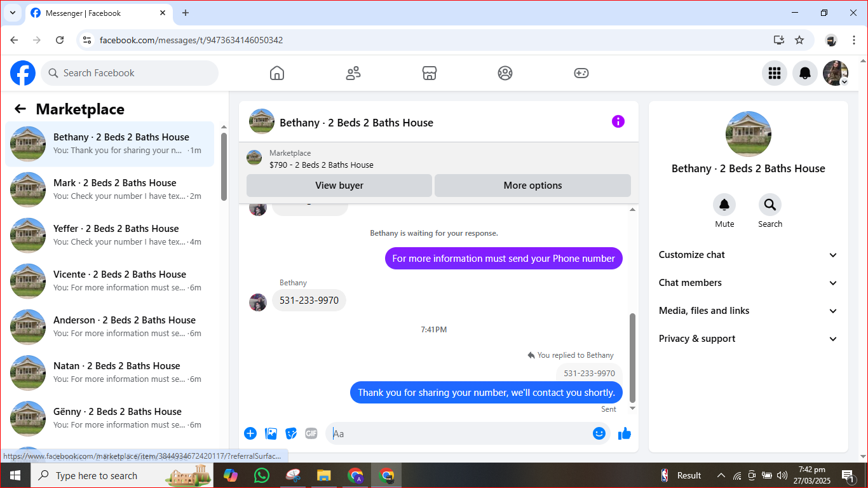The height and width of the screenshot is (488, 868).
Task: Open the Gaming controller icon in top navigation
Action: point(581,73)
